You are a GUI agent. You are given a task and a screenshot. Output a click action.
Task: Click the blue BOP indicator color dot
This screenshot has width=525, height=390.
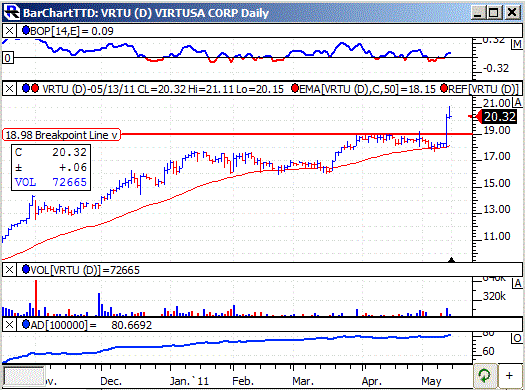[x=26, y=30]
